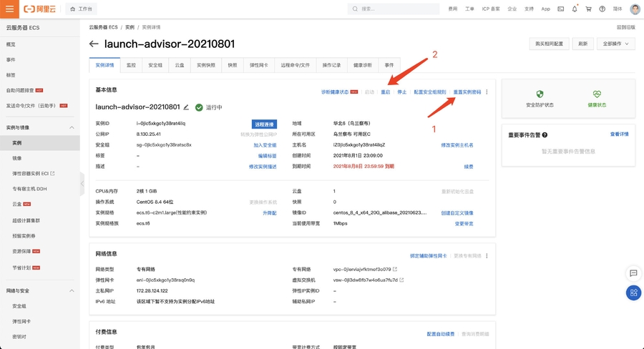Open the blue grid floating button
The image size is (644, 349).
pyautogui.click(x=633, y=293)
